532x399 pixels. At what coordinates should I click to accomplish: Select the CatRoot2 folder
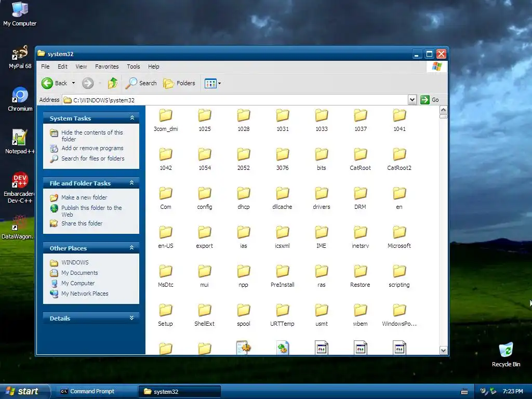click(399, 159)
